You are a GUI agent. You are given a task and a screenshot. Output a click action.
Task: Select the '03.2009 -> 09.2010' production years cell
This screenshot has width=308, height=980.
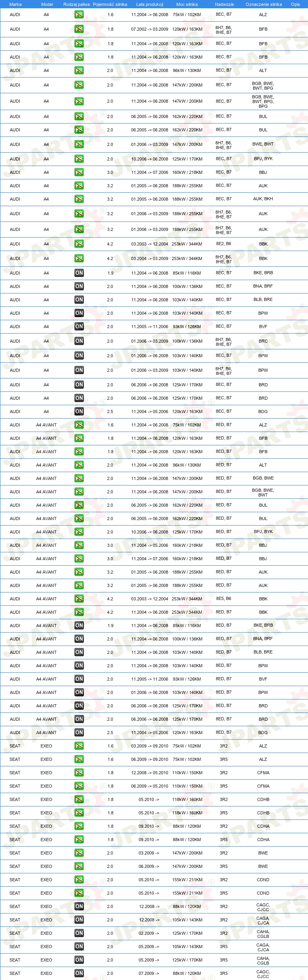click(150, 746)
